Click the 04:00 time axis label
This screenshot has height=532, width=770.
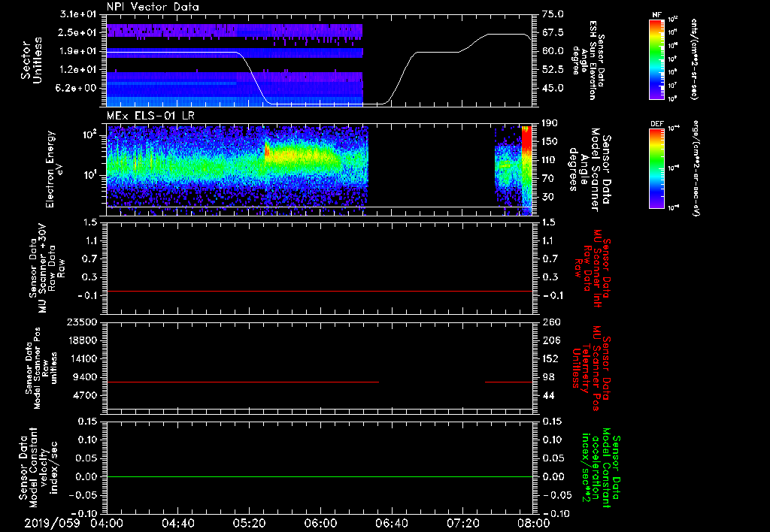107,523
